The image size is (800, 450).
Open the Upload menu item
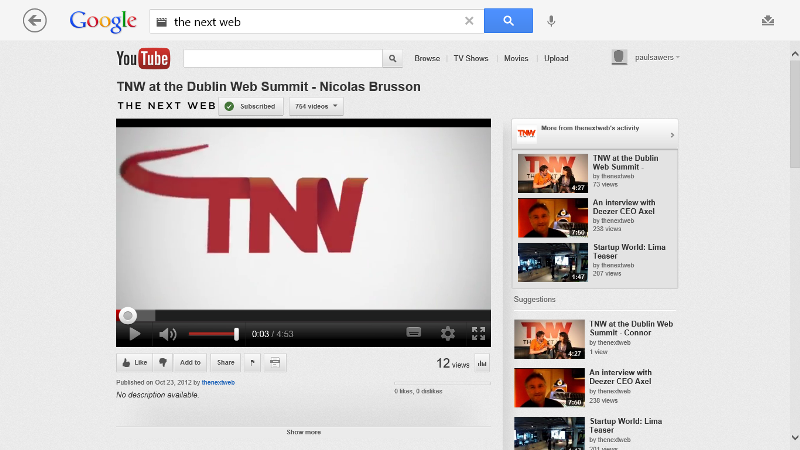556,58
